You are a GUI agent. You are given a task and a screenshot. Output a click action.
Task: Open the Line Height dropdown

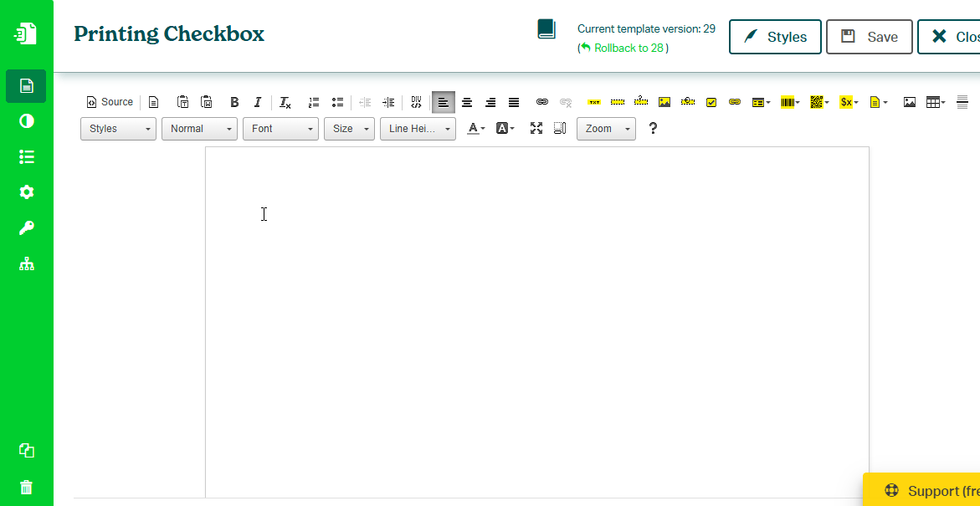(418, 129)
